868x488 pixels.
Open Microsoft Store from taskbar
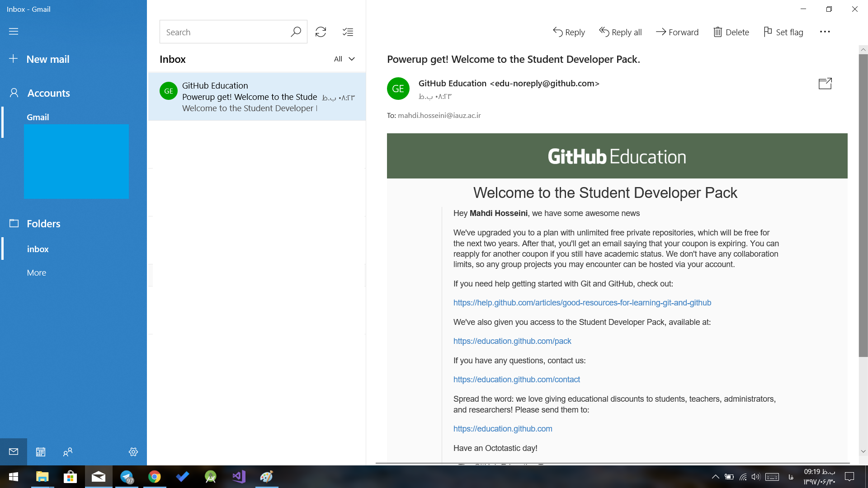click(x=70, y=477)
